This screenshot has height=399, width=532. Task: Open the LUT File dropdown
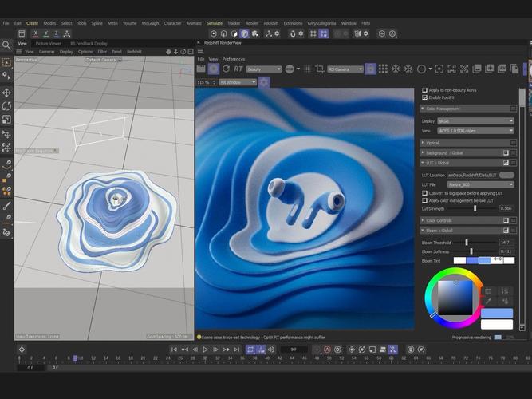click(x=481, y=184)
